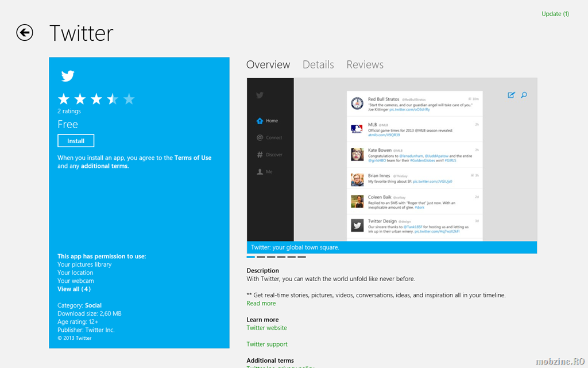
Task: Click the Twitter bird logo
Action: [x=68, y=76]
